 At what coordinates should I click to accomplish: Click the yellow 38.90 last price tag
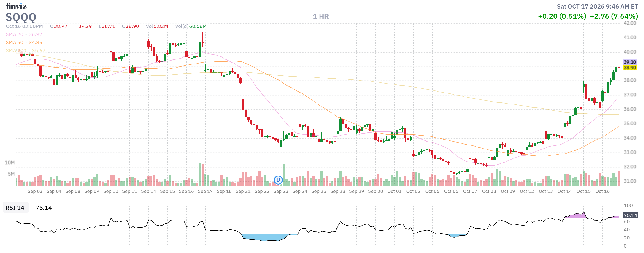630,68
